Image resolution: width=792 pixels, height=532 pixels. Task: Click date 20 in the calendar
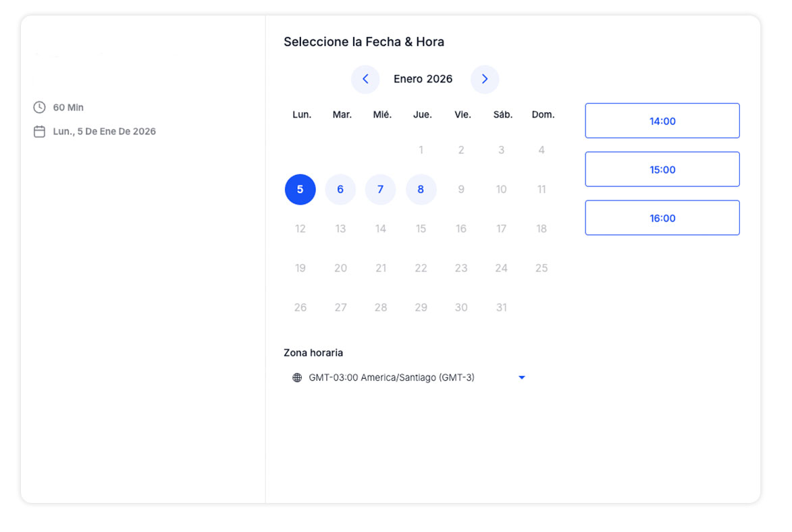pos(340,268)
